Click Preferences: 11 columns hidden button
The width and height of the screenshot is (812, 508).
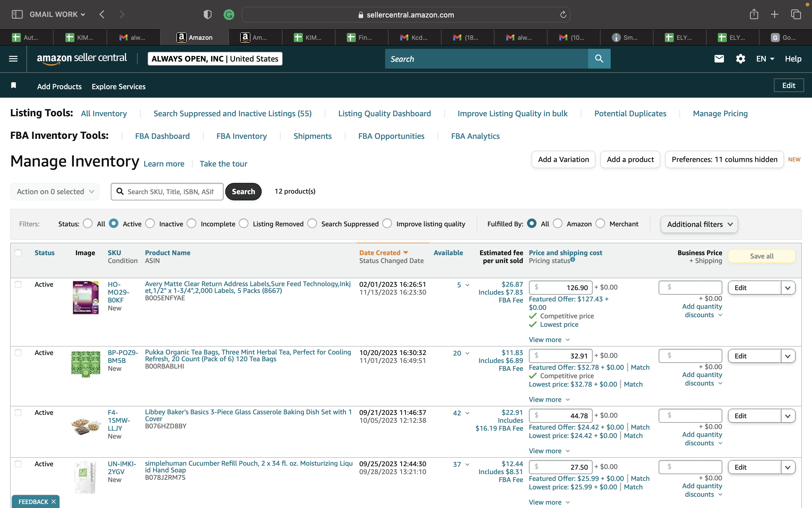pos(724,159)
